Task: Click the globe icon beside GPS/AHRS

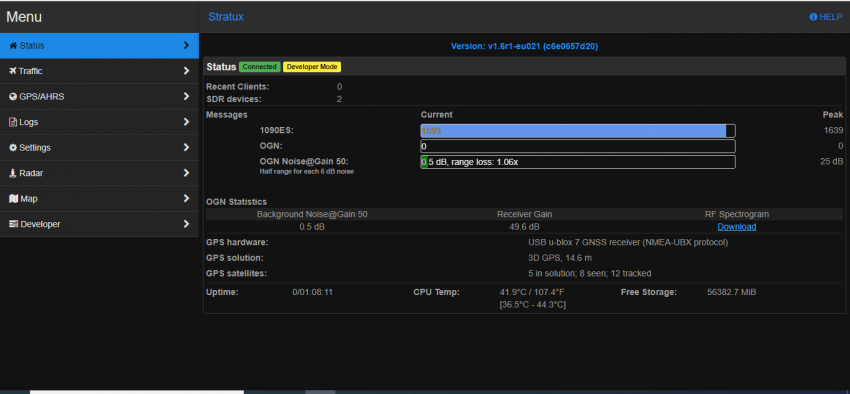Action: pos(14,97)
